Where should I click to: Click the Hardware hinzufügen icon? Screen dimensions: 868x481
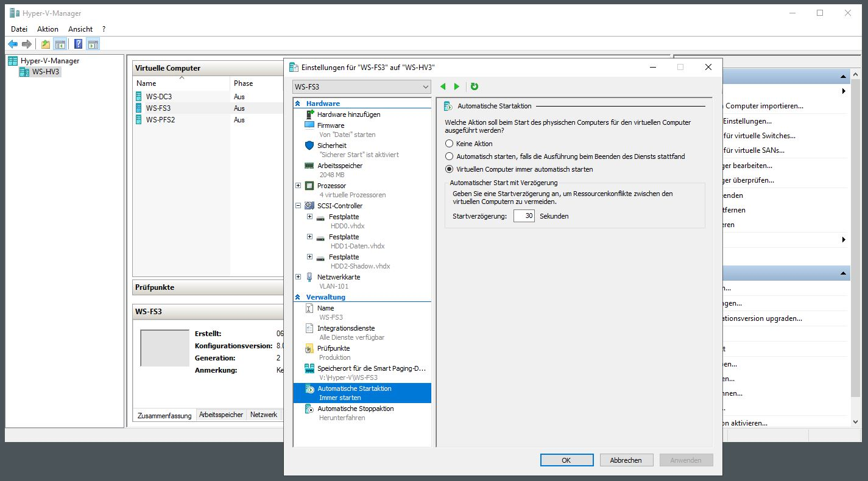[309, 114]
